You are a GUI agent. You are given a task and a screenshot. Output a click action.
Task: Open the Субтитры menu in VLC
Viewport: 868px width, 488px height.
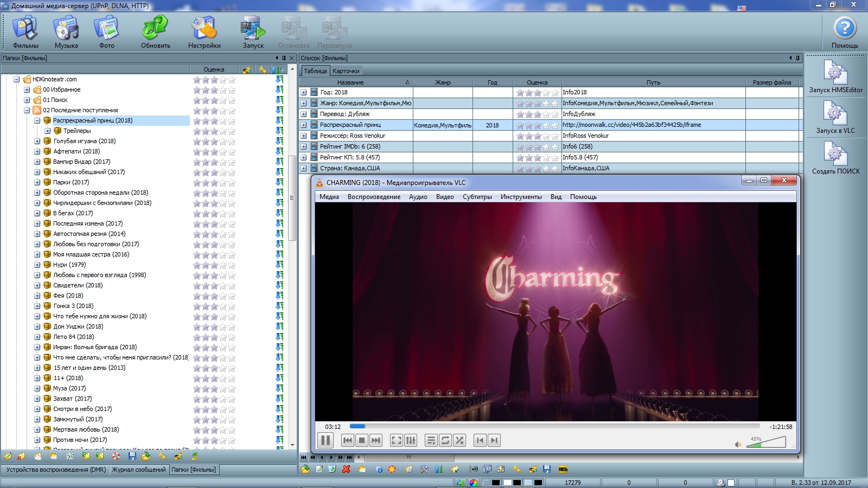477,197
